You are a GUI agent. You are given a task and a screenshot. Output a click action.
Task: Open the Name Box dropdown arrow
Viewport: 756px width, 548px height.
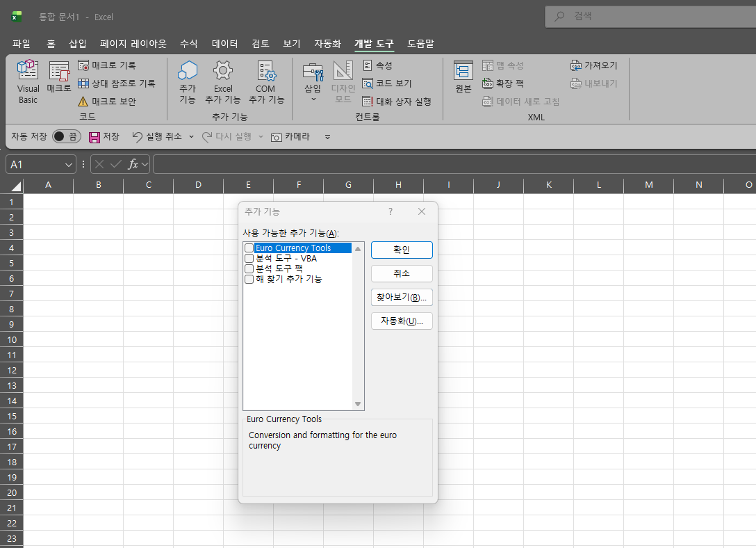pos(69,165)
